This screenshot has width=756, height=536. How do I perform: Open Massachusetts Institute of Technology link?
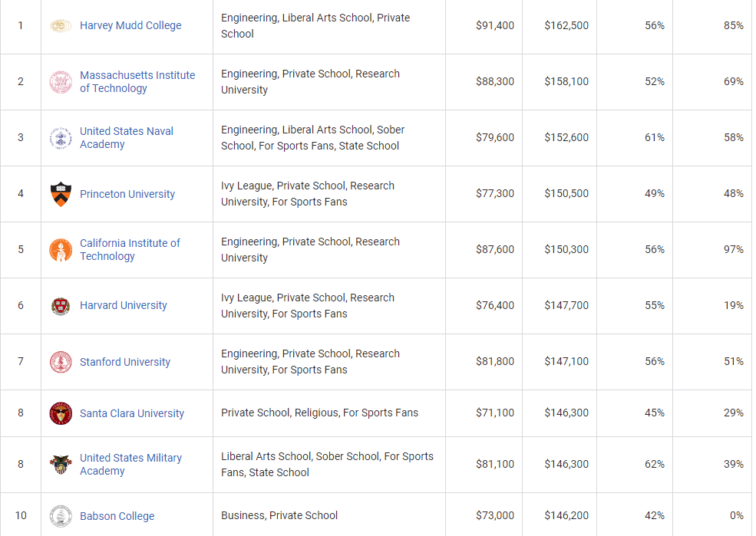137,82
